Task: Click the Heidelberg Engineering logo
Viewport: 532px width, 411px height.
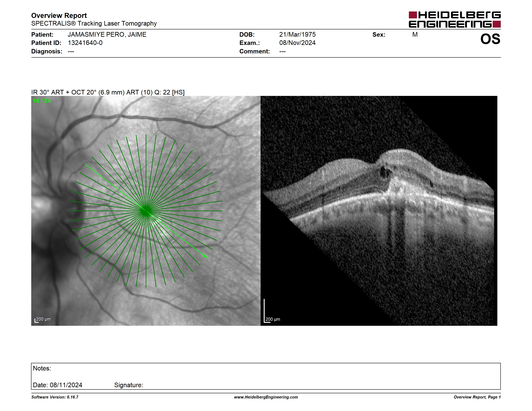Action: pos(455,20)
